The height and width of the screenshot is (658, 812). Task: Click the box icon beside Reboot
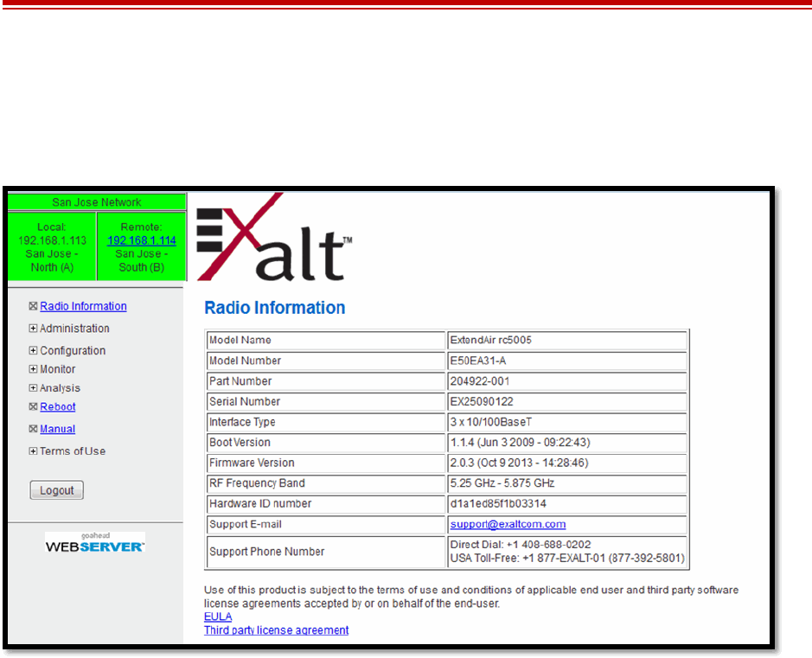(x=33, y=406)
